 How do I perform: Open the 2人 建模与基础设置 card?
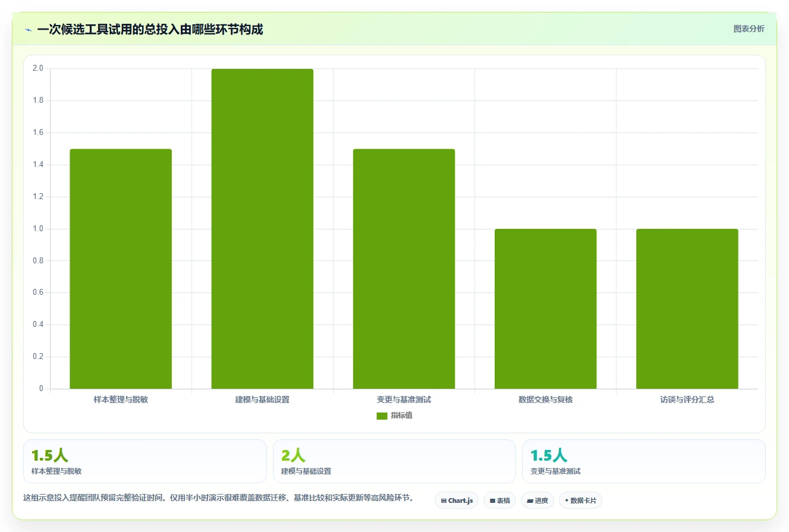[394, 461]
